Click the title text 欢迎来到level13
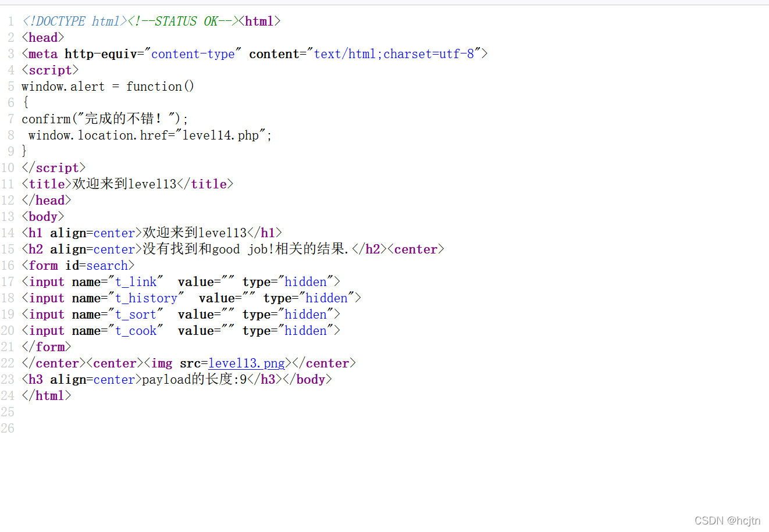Viewport: 769px width, 532px height. pos(124,184)
